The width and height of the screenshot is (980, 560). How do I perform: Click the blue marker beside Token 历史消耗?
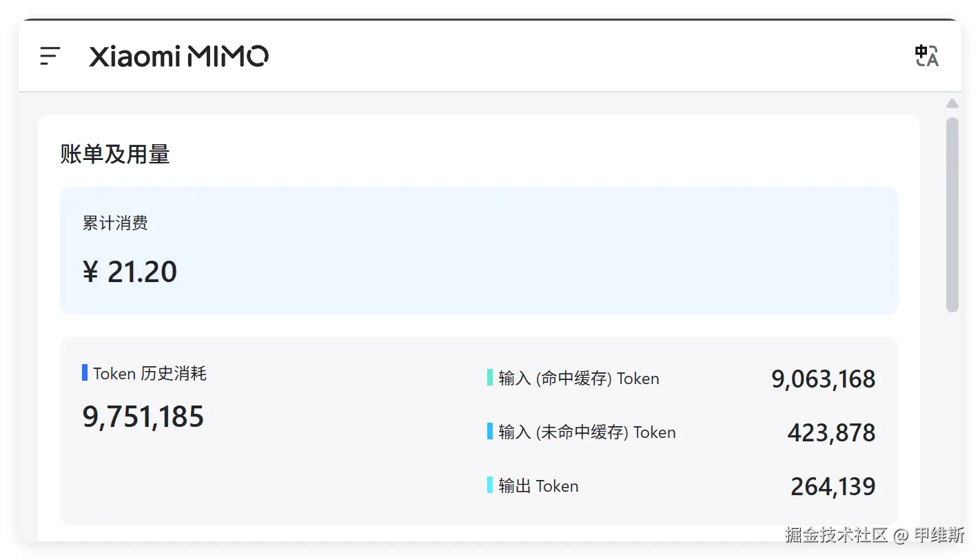point(85,373)
